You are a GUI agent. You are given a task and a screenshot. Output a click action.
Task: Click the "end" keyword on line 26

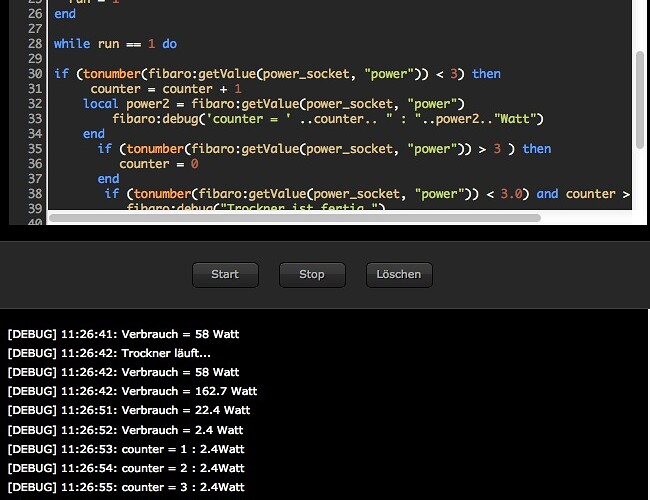(65, 14)
